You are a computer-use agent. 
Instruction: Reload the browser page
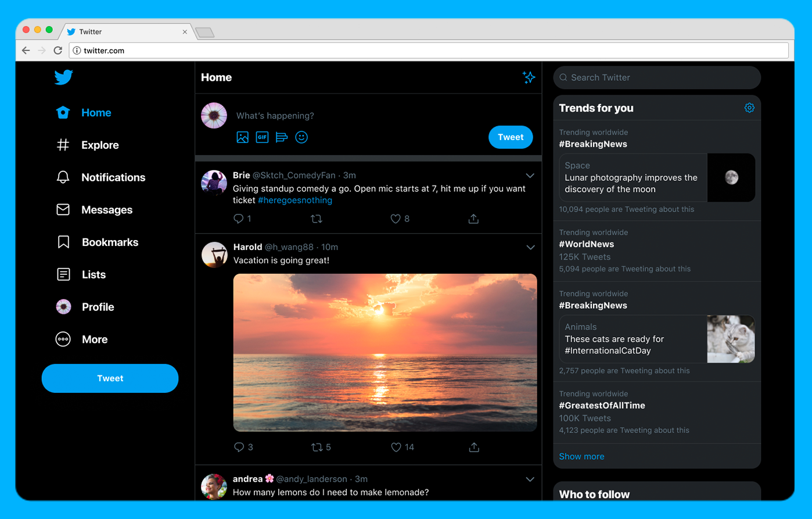point(58,51)
